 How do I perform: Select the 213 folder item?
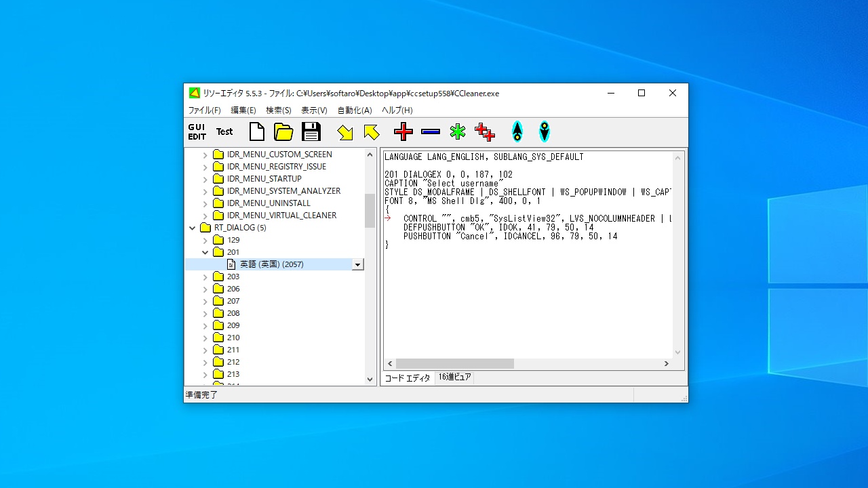pos(233,374)
